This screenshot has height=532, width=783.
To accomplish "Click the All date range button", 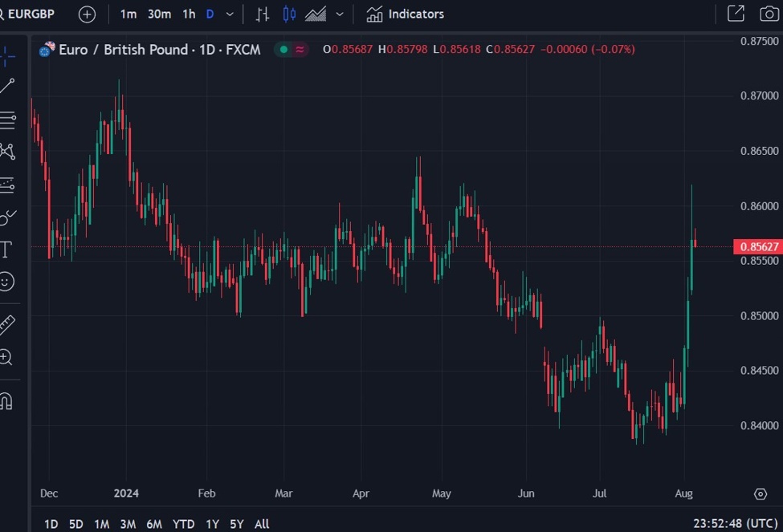I will coord(261,523).
